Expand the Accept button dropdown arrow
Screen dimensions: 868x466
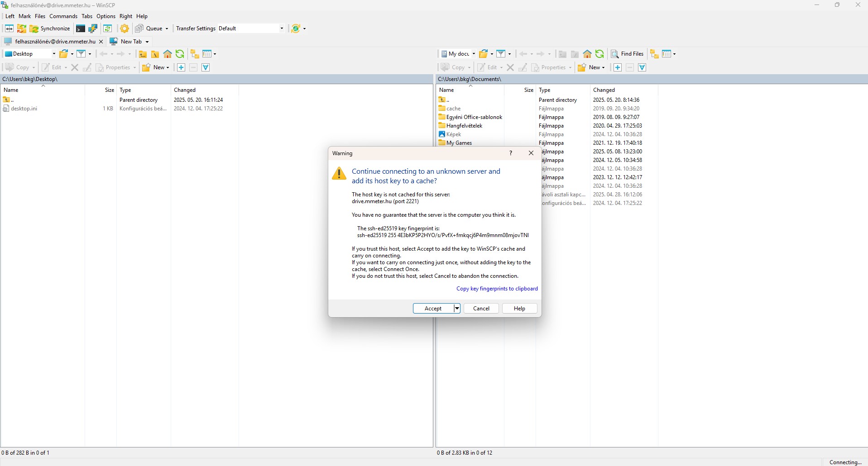457,309
